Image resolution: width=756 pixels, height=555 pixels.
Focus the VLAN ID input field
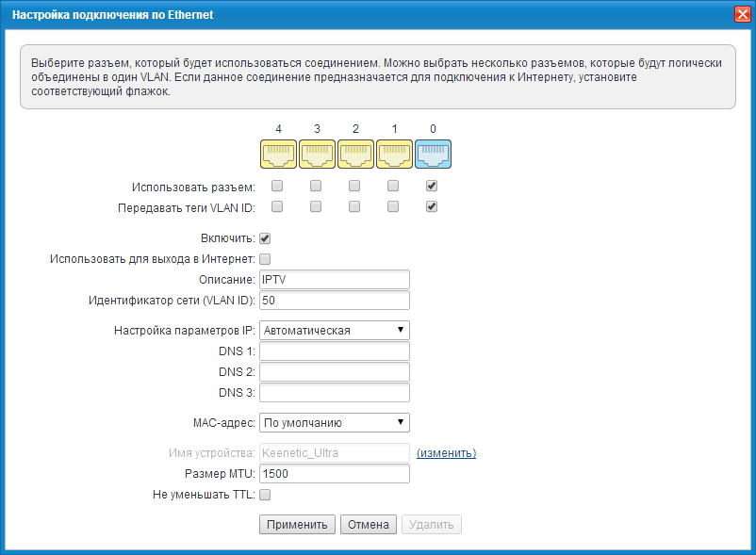coord(334,301)
